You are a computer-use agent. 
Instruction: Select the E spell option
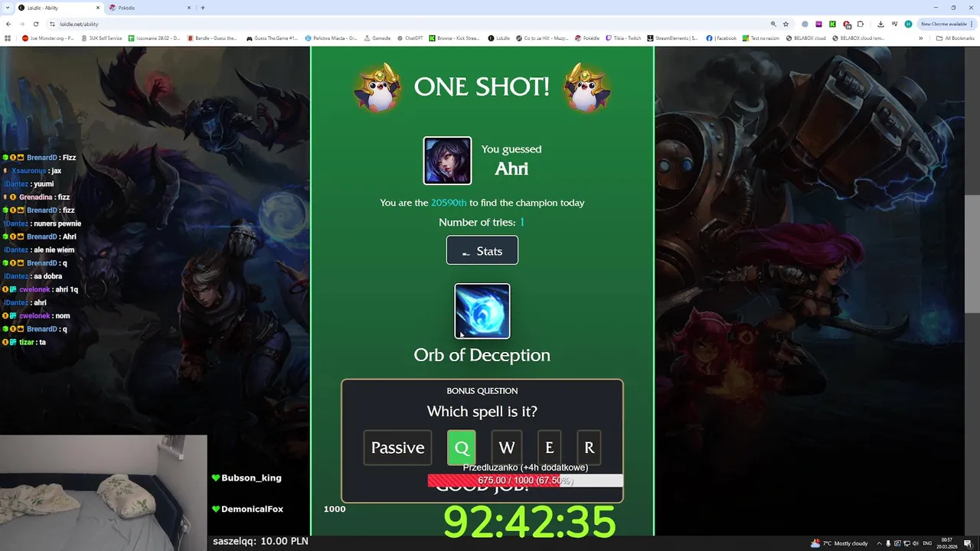pos(549,448)
